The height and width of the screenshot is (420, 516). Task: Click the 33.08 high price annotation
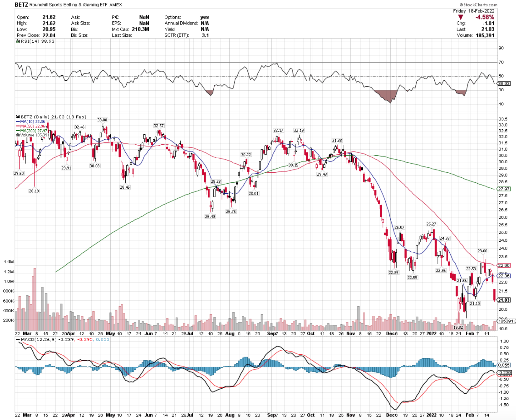click(102, 120)
